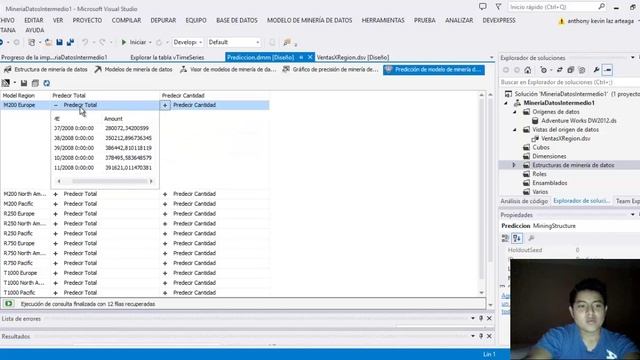Select Adventure Works DW2012.ds data source
The width and height of the screenshot is (640, 360).
tap(578, 121)
